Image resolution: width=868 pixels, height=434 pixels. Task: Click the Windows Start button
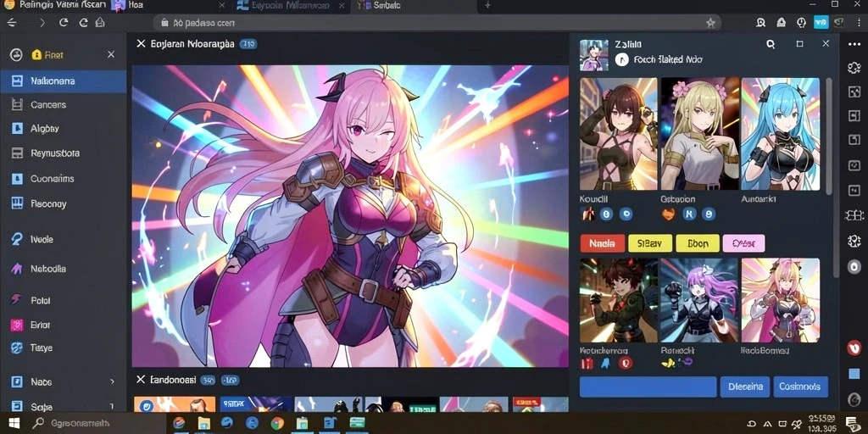tap(14, 424)
